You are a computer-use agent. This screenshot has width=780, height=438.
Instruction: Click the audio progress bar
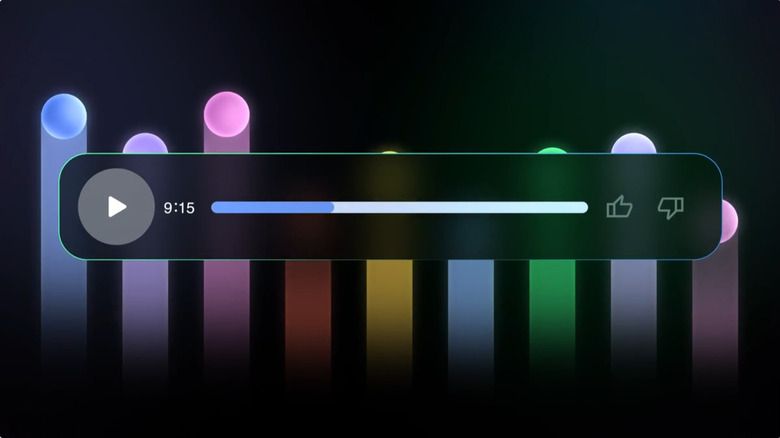click(399, 207)
